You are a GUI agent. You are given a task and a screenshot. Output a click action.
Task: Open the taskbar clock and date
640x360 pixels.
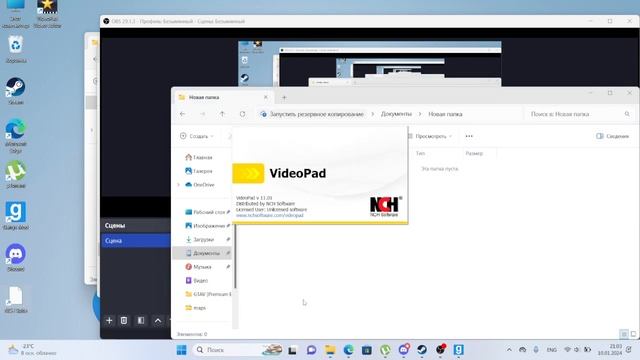610,350
